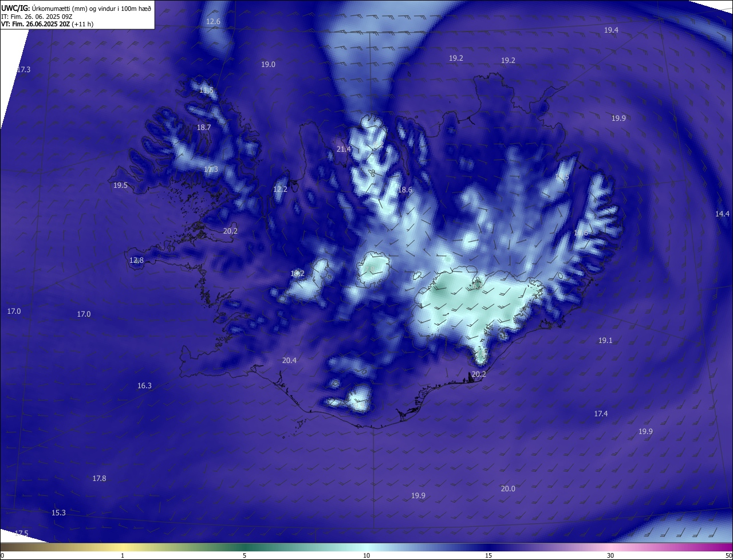
Task: Click the color scale label '30'
Action: pyautogui.click(x=610, y=555)
